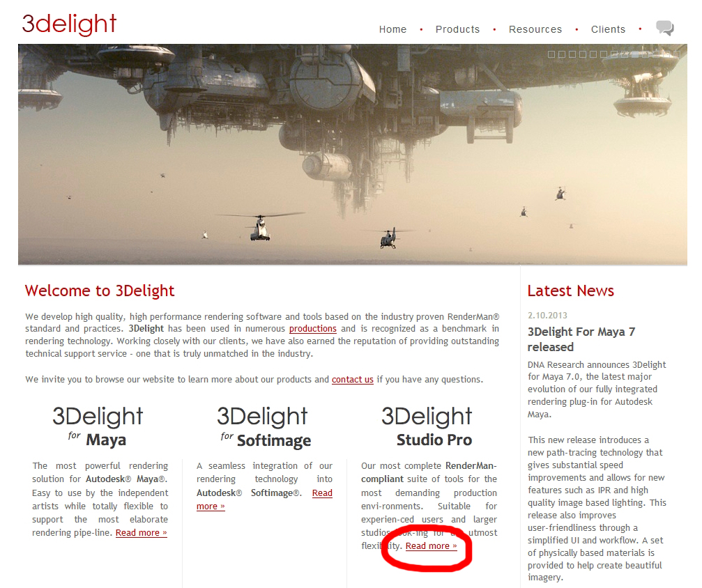Follow the "productions" link
The height and width of the screenshot is (588, 702).
pos(312,328)
